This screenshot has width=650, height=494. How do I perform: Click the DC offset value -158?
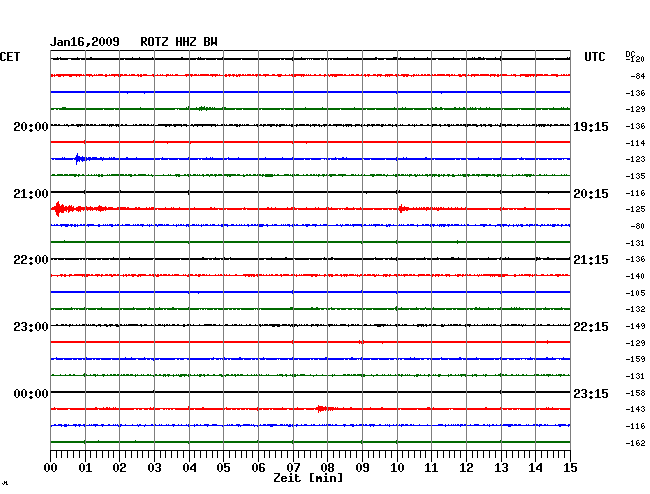coord(635,393)
